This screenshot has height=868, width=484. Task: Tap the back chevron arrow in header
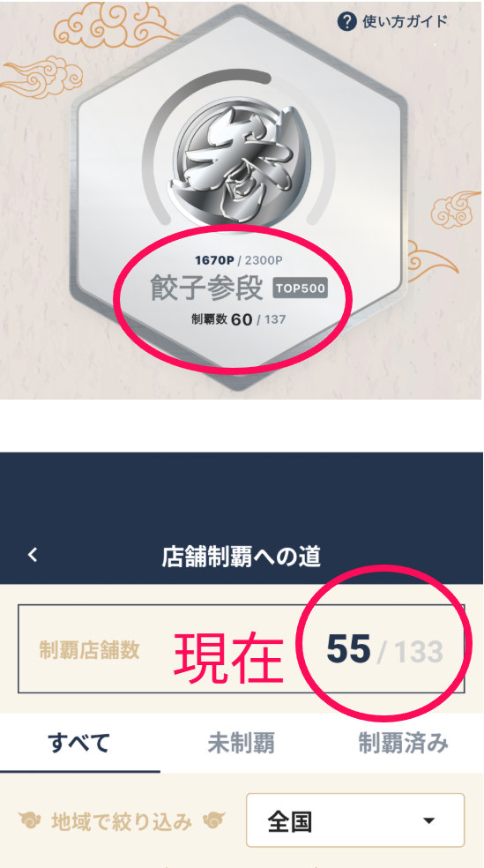click(34, 555)
